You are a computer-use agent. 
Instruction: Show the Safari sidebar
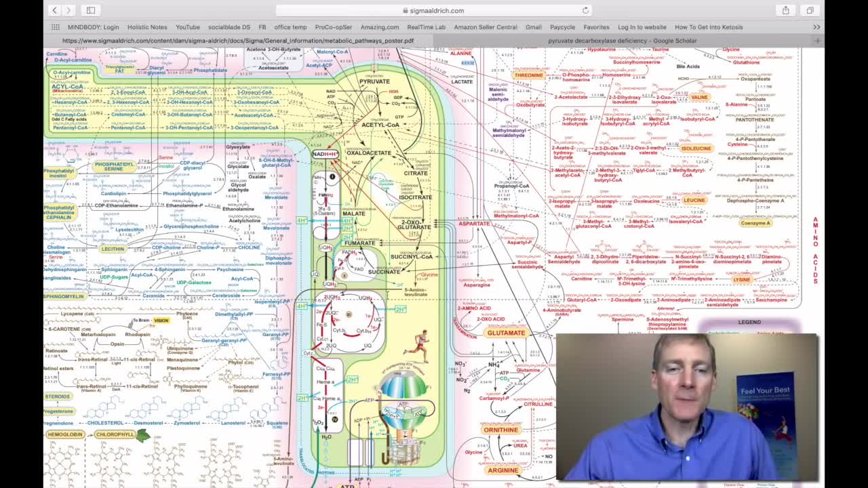tap(91, 10)
